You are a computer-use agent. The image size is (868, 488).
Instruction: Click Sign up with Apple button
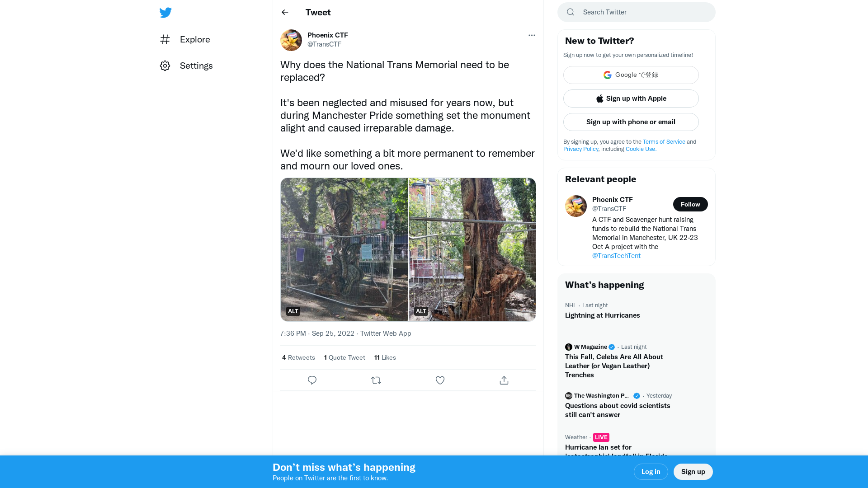pos(631,99)
